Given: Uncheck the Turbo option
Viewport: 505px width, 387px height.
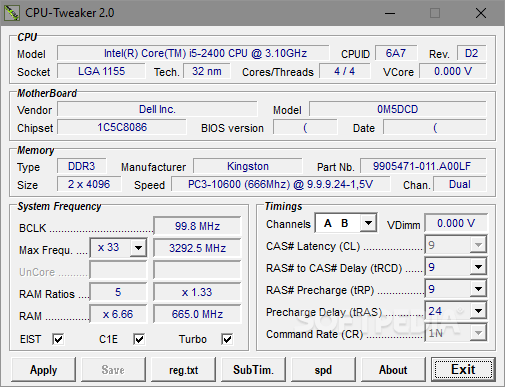Looking at the screenshot, I should tap(227, 339).
